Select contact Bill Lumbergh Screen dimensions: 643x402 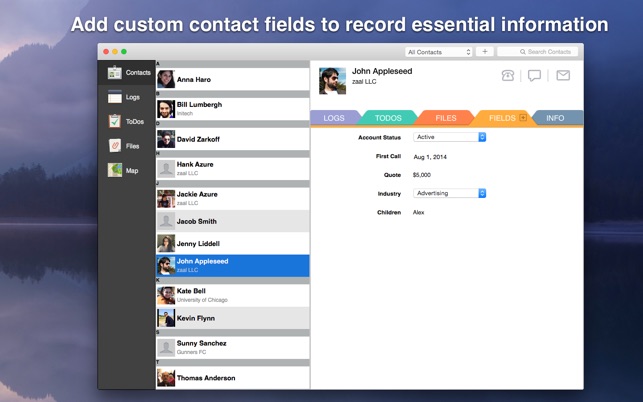(233, 109)
